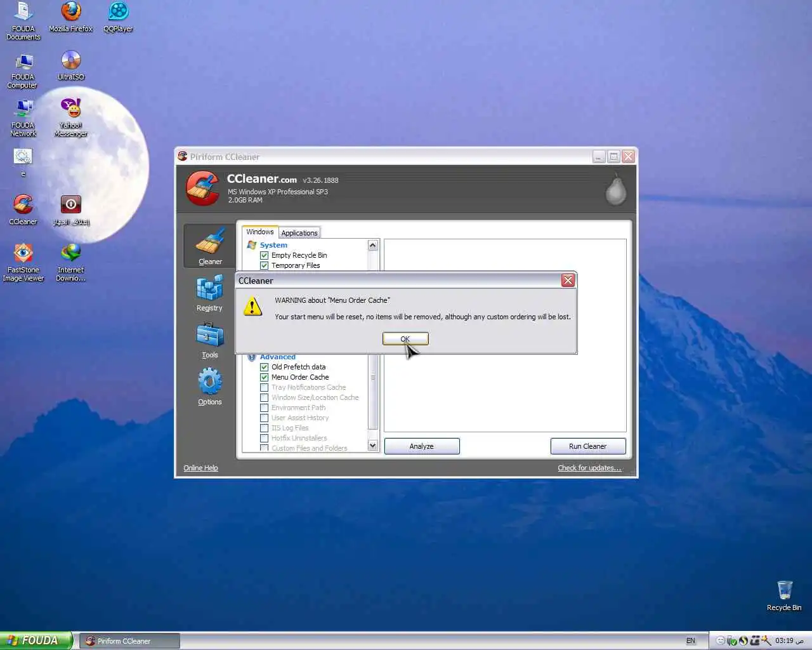Uncheck Old Prefetch data option
Viewport: 812px width, 650px height.
tap(265, 367)
